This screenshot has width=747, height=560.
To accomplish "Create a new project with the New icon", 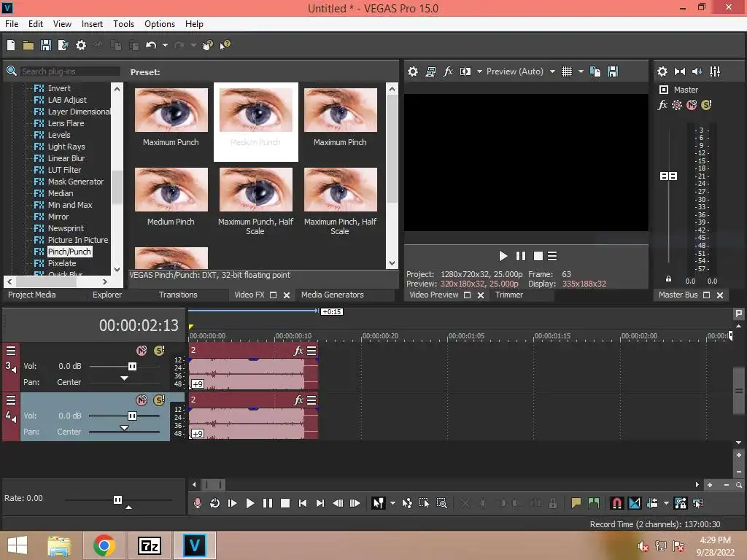I will coord(11,45).
